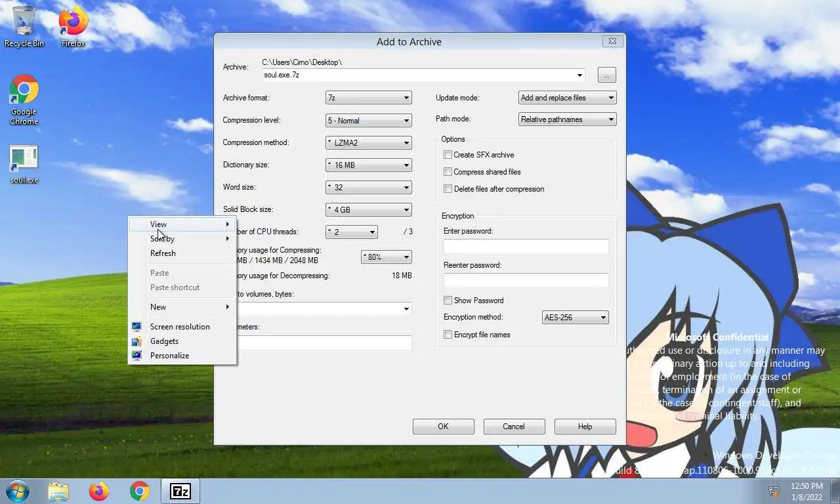Launch Firefox from the taskbar
This screenshot has height=504, width=840.
99,491
